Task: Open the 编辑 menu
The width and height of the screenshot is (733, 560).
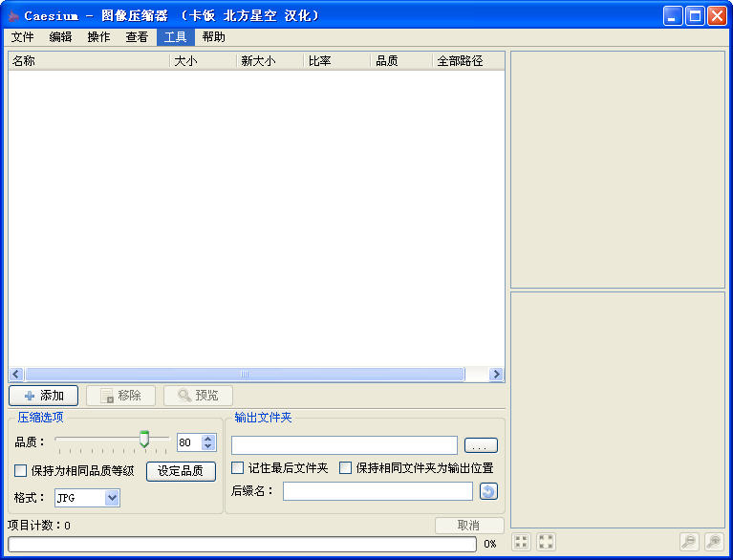Action: 61,37
